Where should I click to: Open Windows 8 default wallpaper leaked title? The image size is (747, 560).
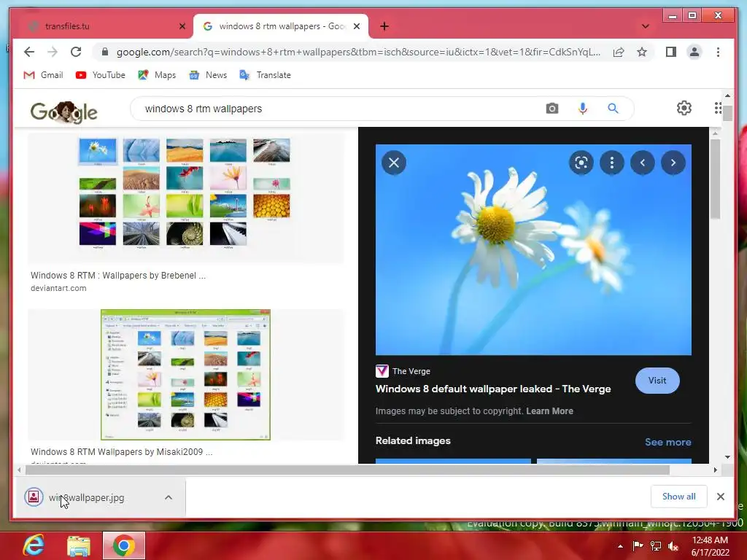[x=493, y=389]
